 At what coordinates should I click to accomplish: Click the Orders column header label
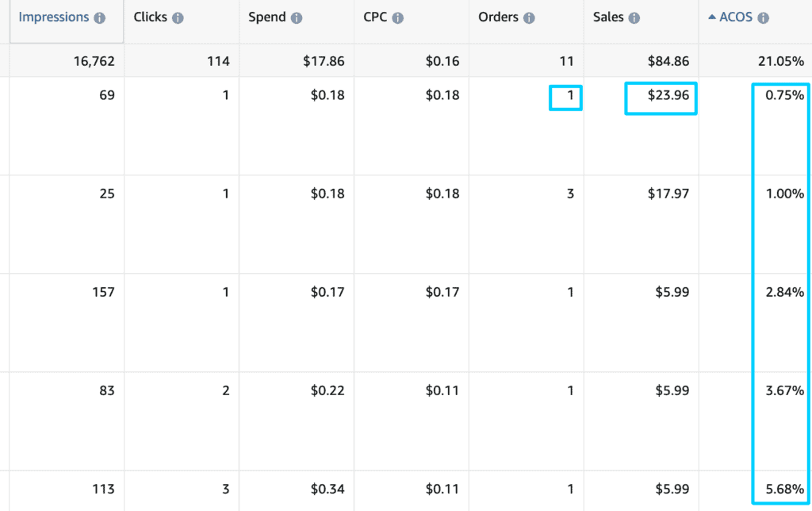pos(498,17)
